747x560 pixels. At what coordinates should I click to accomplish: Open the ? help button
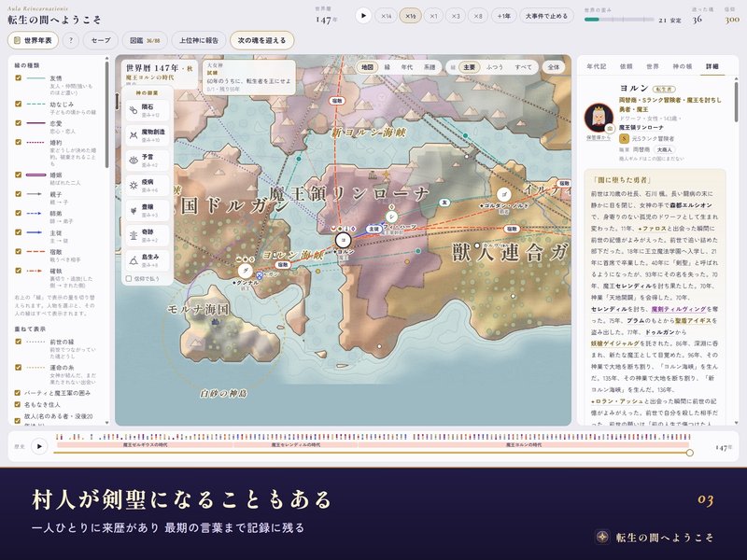(x=71, y=40)
